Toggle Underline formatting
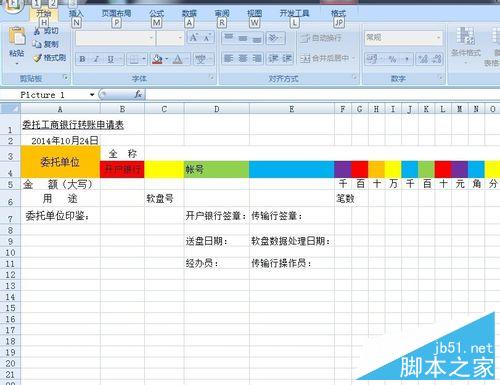 click(110, 59)
